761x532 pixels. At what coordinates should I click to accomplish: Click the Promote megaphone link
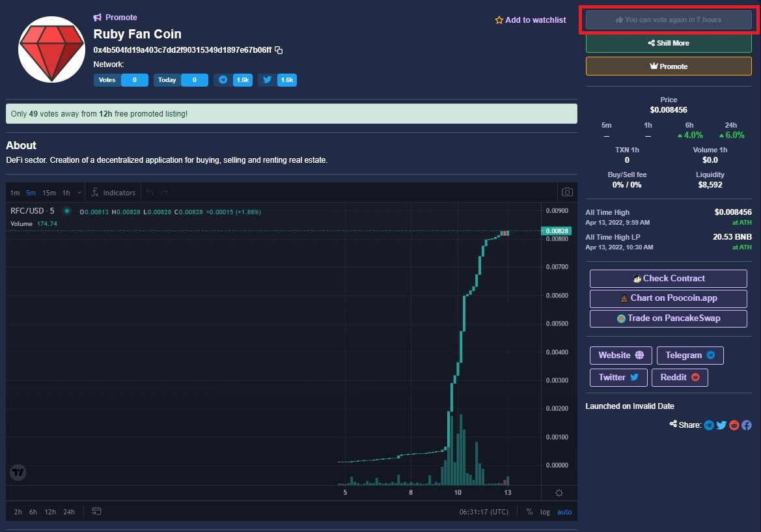point(115,18)
